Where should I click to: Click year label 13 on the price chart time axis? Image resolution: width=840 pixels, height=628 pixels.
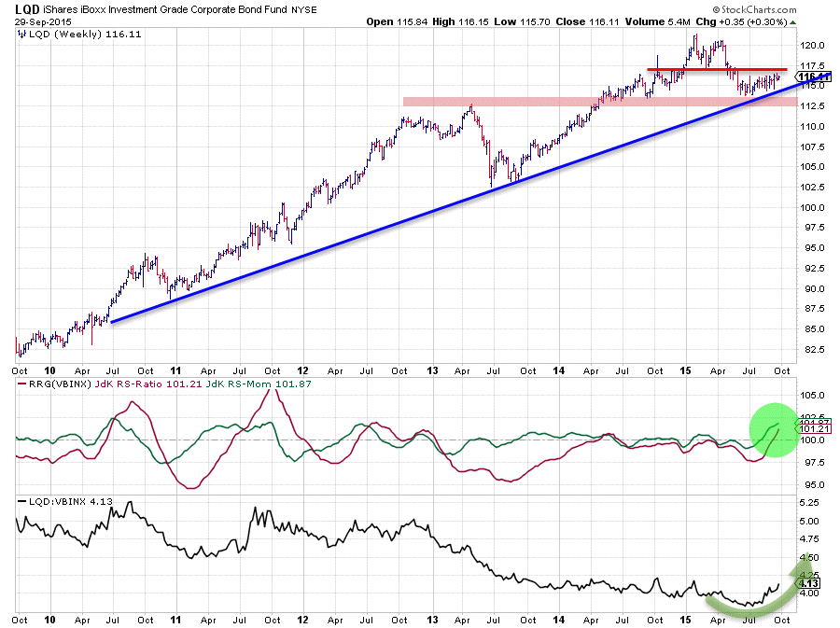(432, 370)
